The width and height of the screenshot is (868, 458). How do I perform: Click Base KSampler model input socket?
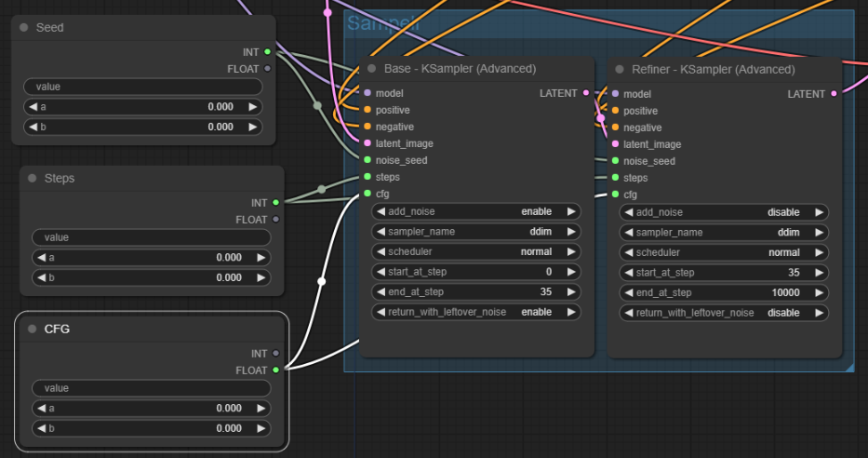click(x=367, y=93)
